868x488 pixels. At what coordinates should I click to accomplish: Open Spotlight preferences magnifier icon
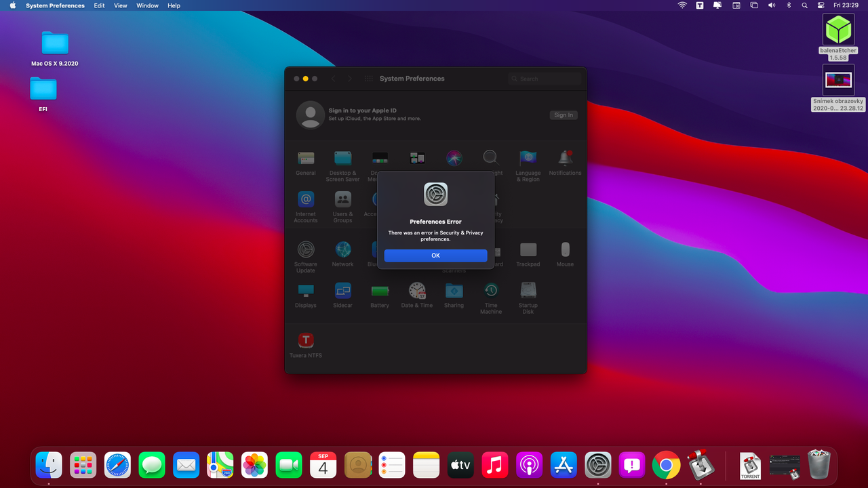491,159
